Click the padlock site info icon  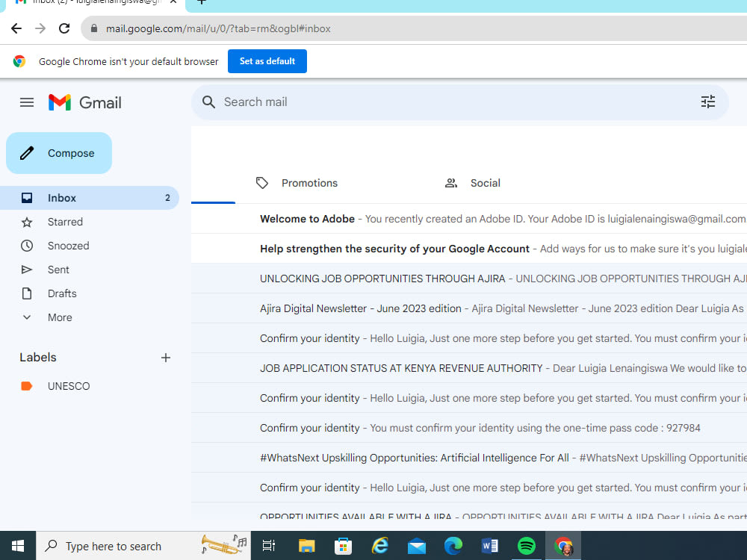(94, 28)
